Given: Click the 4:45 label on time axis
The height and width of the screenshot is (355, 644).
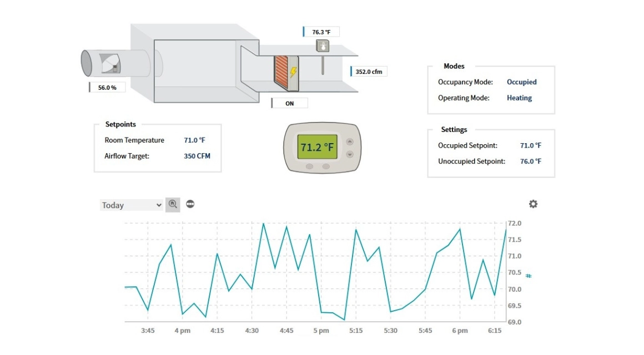Looking at the screenshot, I should (x=286, y=331).
